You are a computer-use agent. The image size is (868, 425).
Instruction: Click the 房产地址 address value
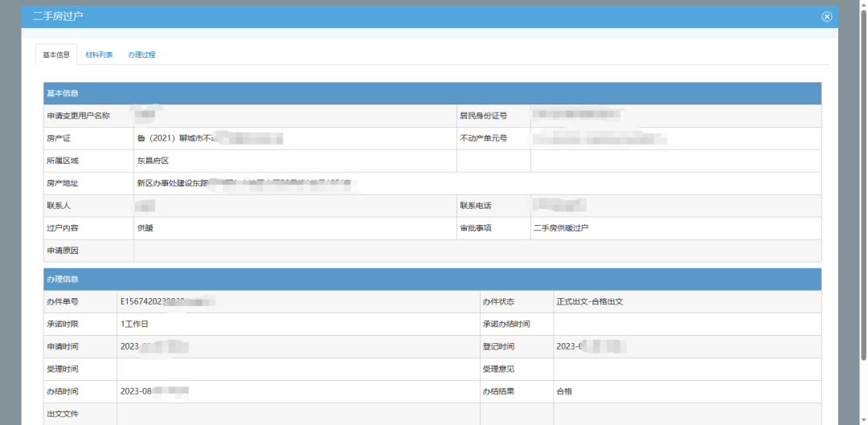(241, 183)
